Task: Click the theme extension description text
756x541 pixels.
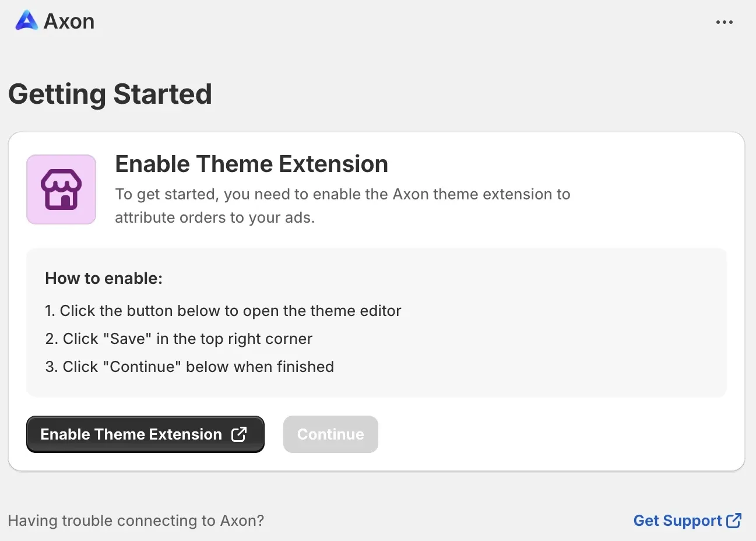Action: [x=343, y=205]
